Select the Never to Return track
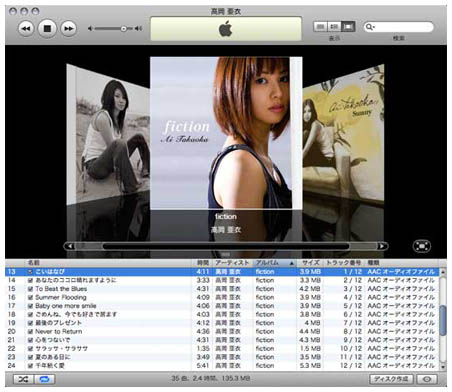The height and width of the screenshot is (392, 452). point(222,332)
